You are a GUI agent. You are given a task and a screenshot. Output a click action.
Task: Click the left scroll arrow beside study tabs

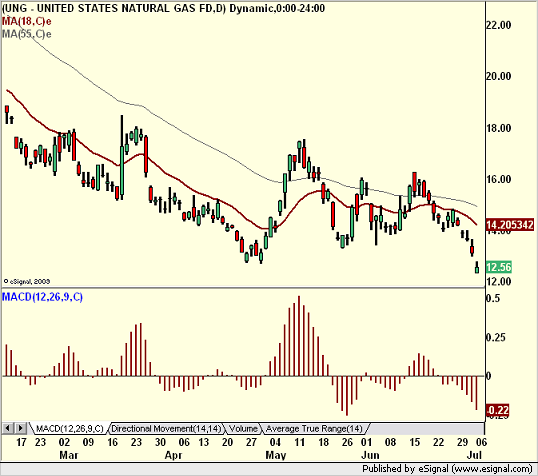pyautogui.click(x=8, y=428)
